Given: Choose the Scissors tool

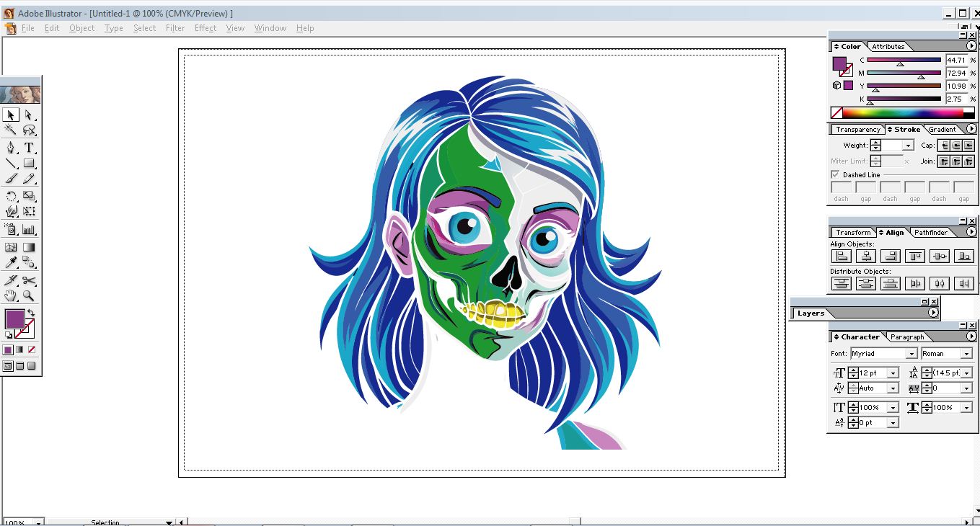Looking at the screenshot, I should click(x=29, y=280).
